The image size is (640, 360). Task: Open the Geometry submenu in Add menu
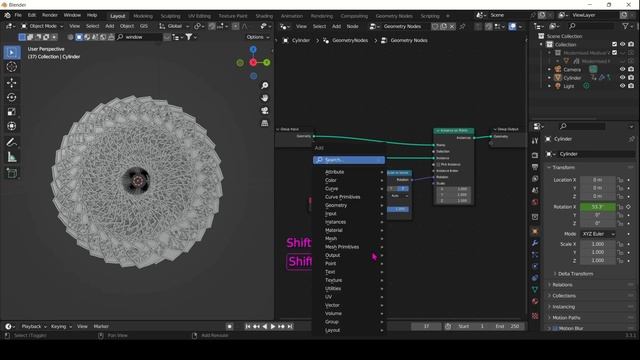(349, 205)
